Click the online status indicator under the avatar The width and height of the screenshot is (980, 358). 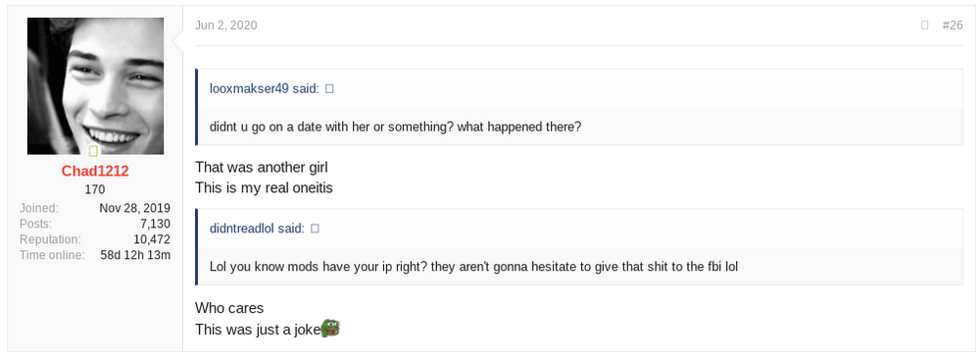(x=93, y=150)
